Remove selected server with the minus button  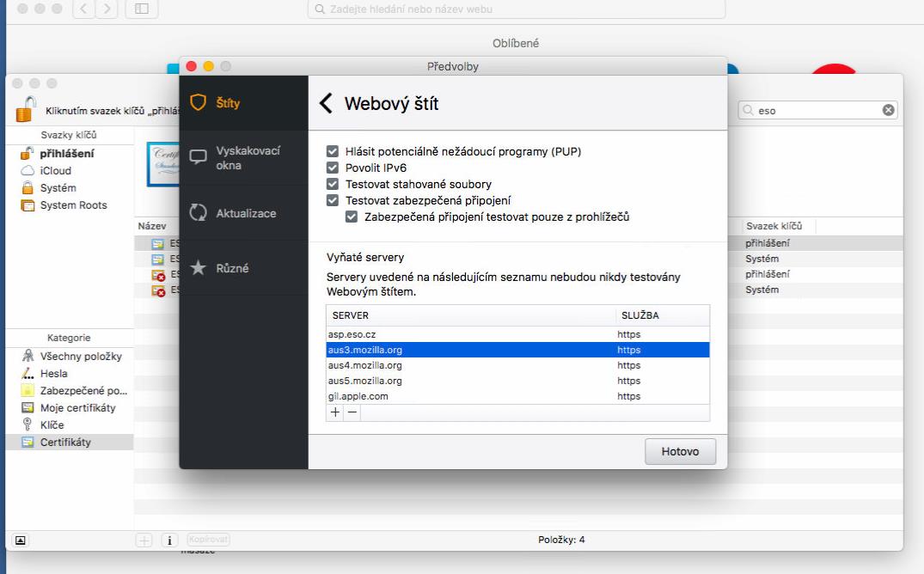point(352,412)
